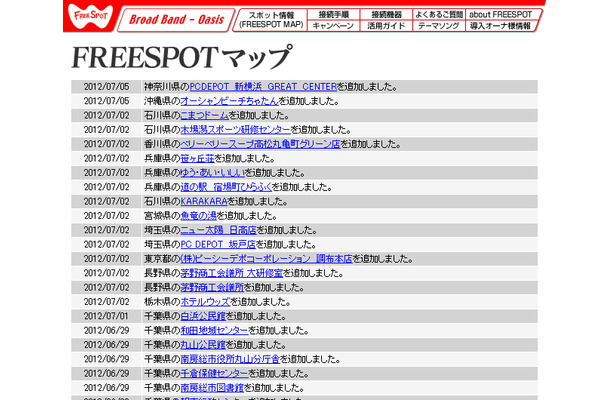Open 導入オーナ様情報 navigation item
The width and height of the screenshot is (610, 400).
pyautogui.click(x=500, y=26)
